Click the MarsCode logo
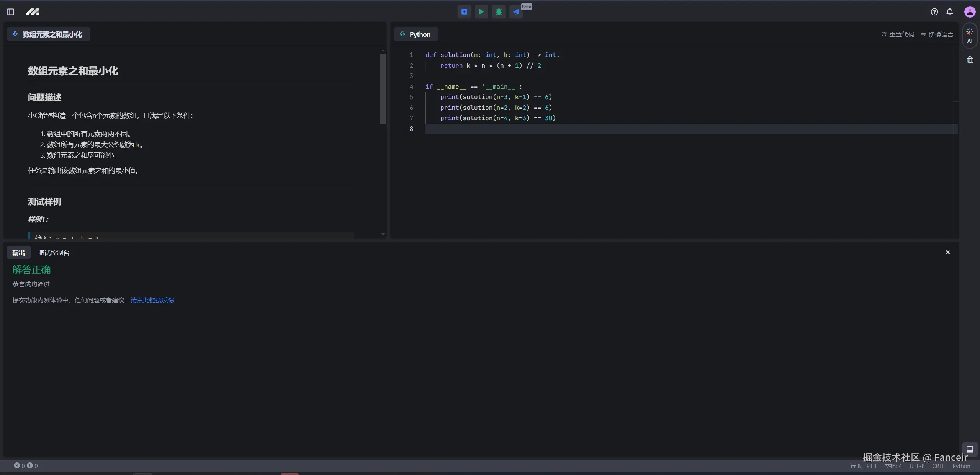The width and height of the screenshot is (980, 475). point(33,12)
